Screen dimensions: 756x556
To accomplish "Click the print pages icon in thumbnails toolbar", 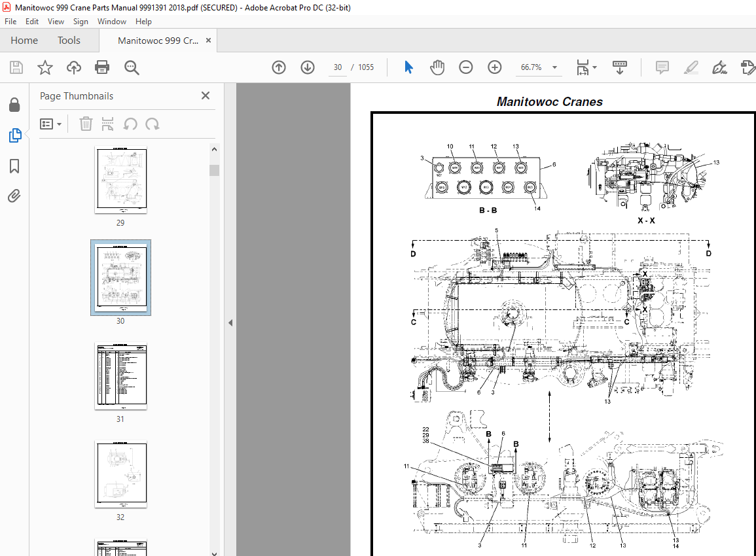I will (107, 124).
